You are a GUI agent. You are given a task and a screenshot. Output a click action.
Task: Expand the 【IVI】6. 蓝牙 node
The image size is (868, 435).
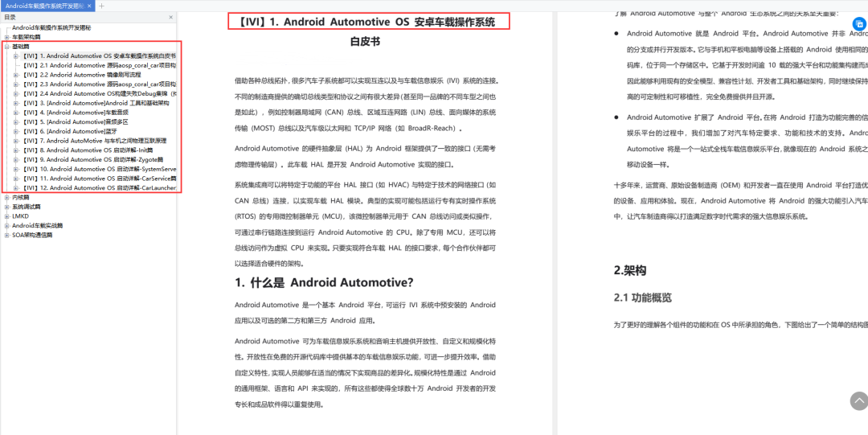pos(15,131)
